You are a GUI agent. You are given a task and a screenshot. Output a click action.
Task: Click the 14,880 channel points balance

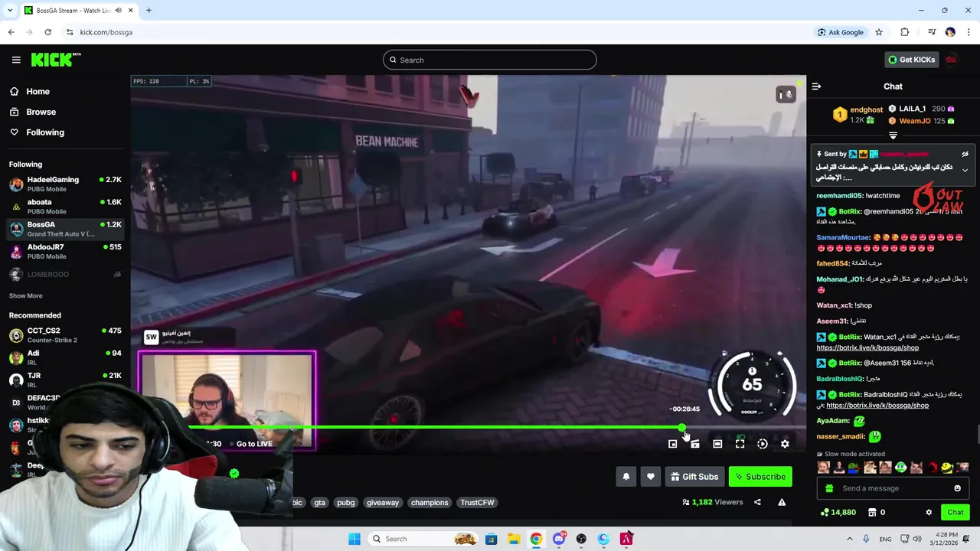[838, 512]
